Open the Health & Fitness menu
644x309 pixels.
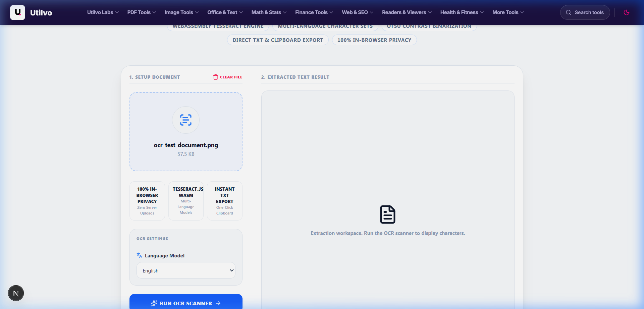tap(462, 12)
